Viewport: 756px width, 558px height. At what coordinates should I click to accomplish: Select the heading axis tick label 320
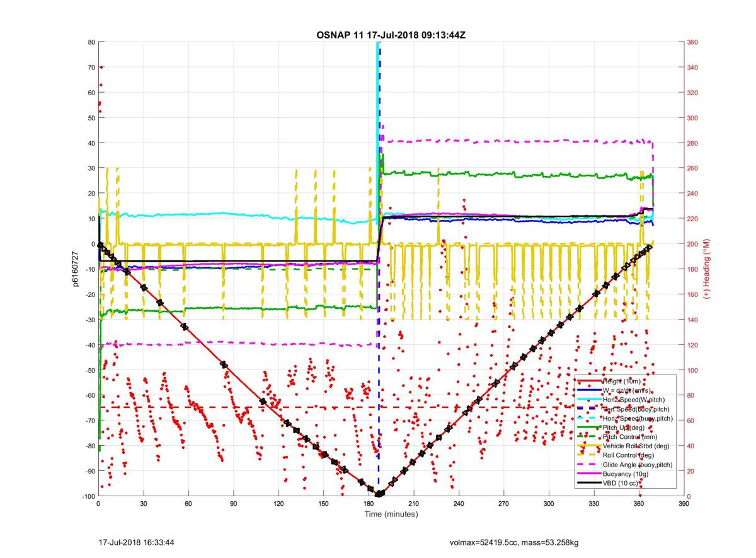click(693, 93)
